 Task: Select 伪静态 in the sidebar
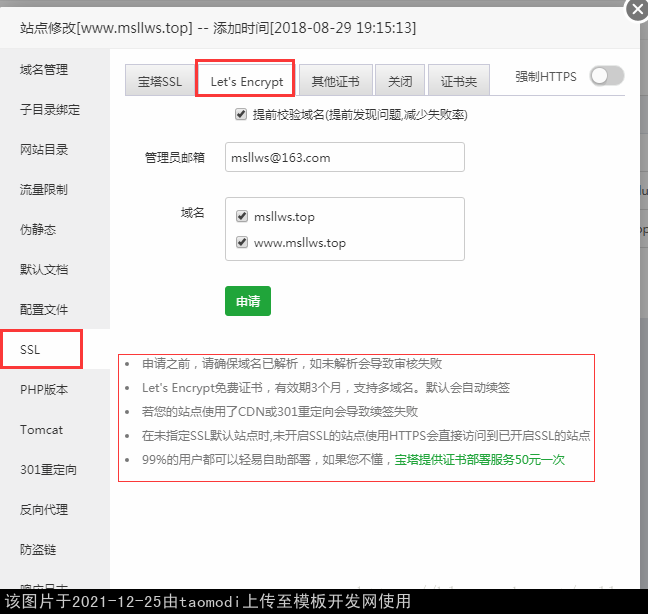tap(38, 230)
